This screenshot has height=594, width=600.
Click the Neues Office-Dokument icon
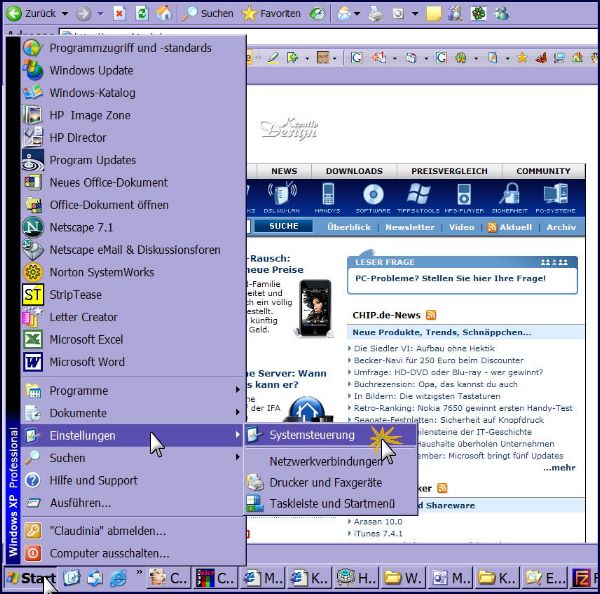pyautogui.click(x=33, y=183)
